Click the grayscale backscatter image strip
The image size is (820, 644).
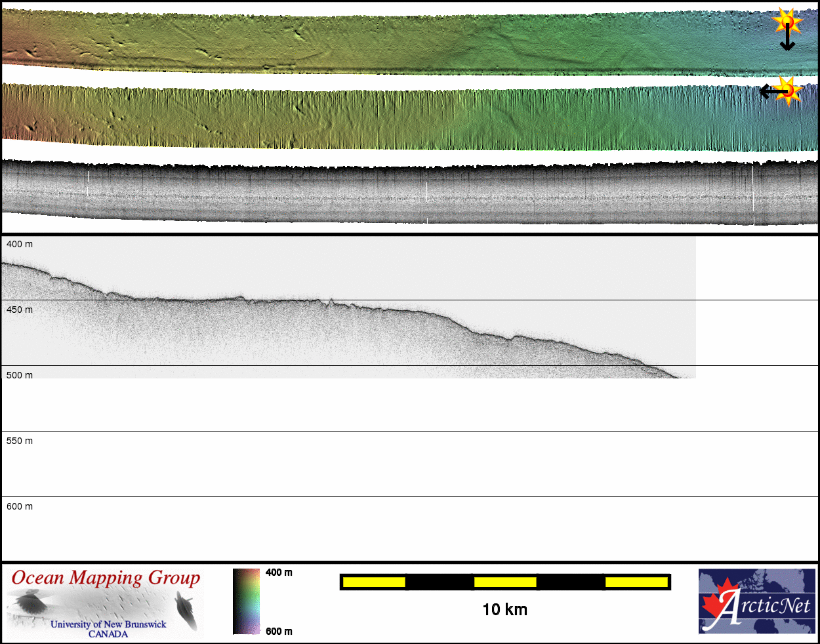[409, 193]
